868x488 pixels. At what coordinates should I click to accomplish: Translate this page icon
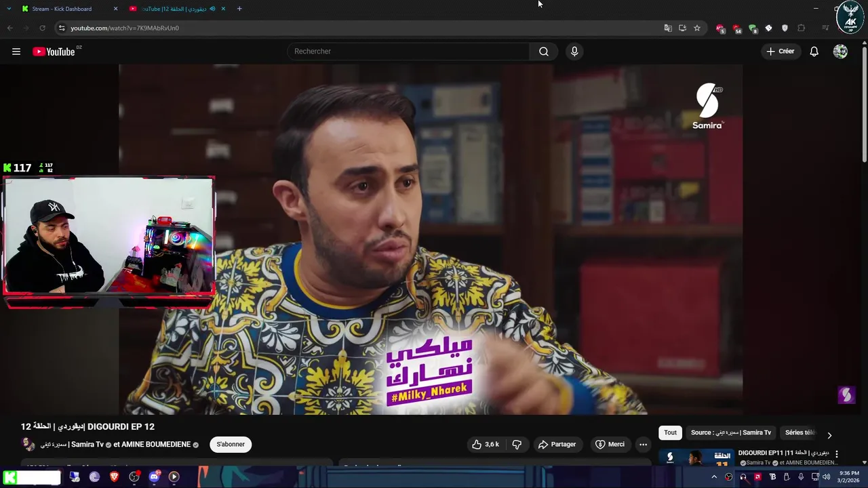click(x=668, y=28)
